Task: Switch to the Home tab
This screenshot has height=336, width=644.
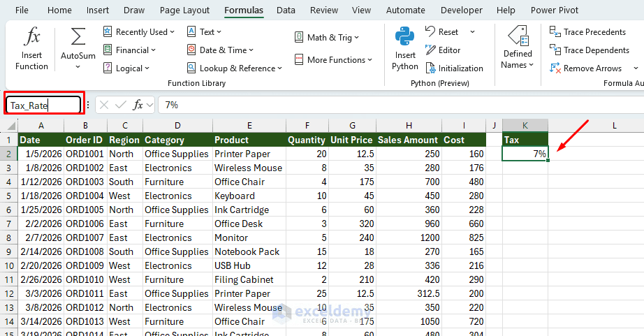Action: click(59, 10)
